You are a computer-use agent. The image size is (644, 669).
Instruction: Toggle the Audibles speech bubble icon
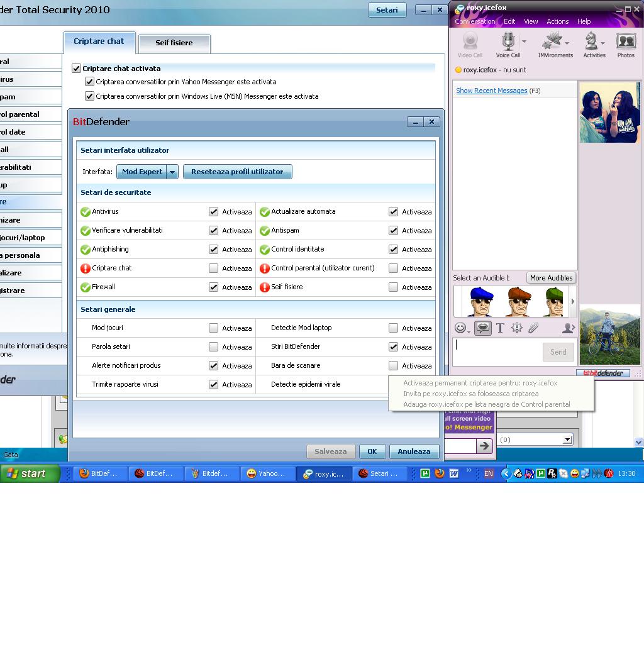482,328
